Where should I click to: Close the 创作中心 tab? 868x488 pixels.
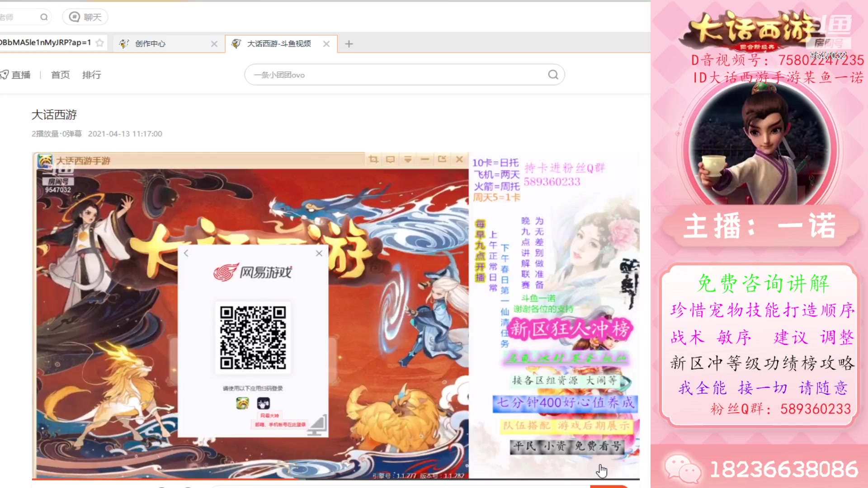214,44
